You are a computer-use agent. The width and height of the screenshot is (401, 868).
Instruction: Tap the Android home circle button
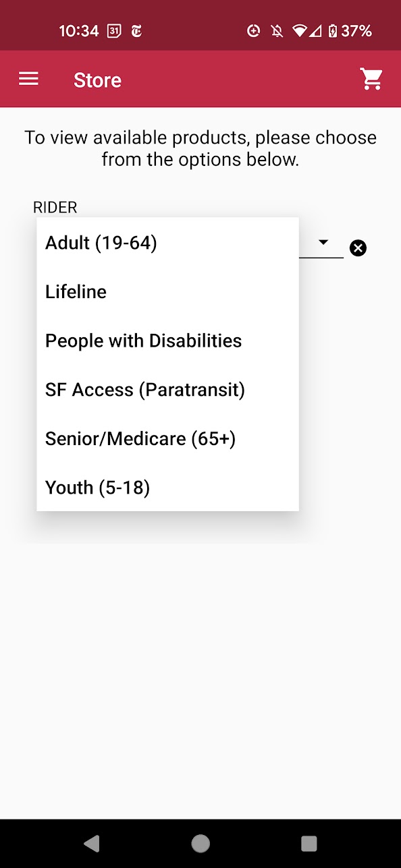coord(200,843)
